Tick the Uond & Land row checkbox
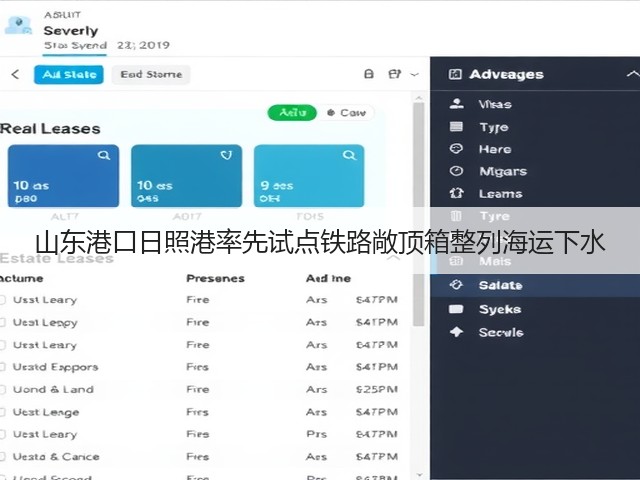 coord(2,389)
